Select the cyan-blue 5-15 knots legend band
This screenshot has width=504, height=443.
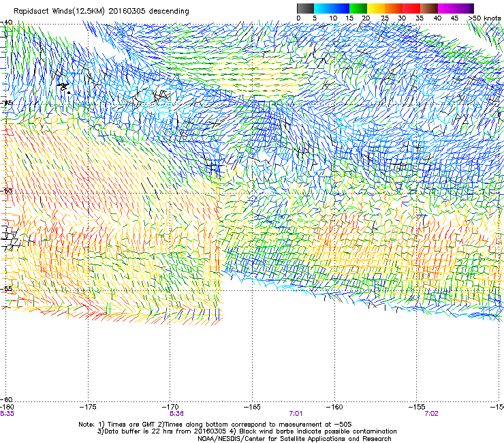click(x=332, y=8)
